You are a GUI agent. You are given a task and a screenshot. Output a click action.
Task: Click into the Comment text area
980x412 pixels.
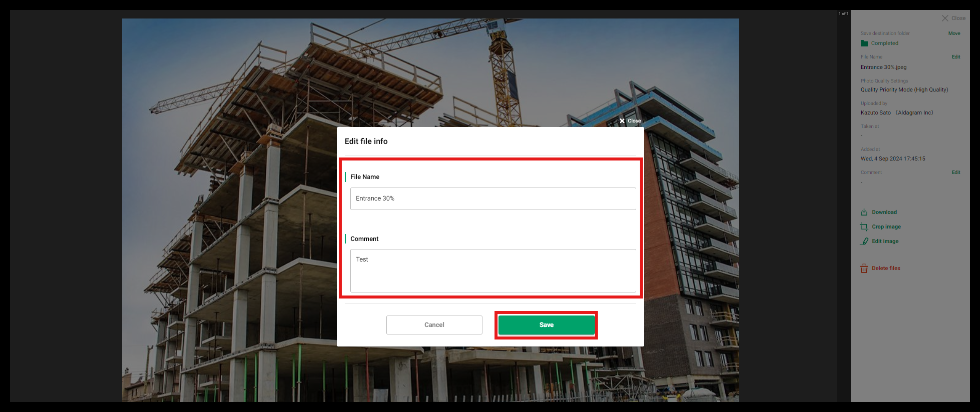point(493,270)
